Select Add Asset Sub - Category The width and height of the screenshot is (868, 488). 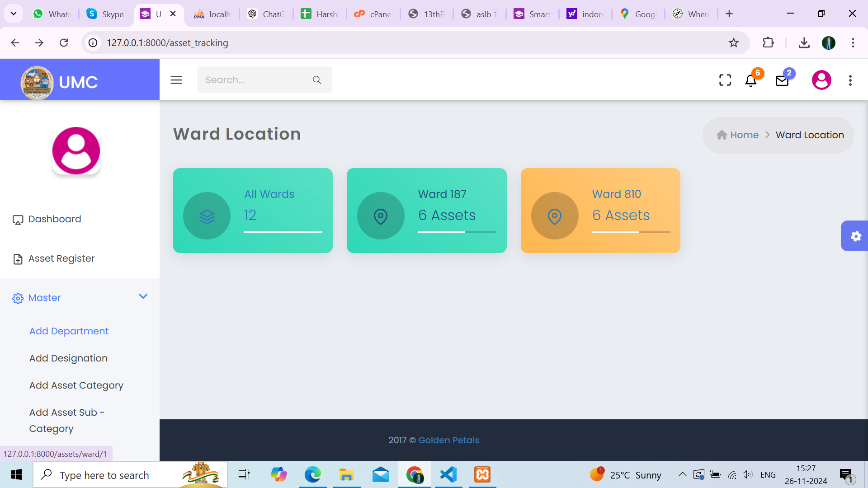[67, 420]
